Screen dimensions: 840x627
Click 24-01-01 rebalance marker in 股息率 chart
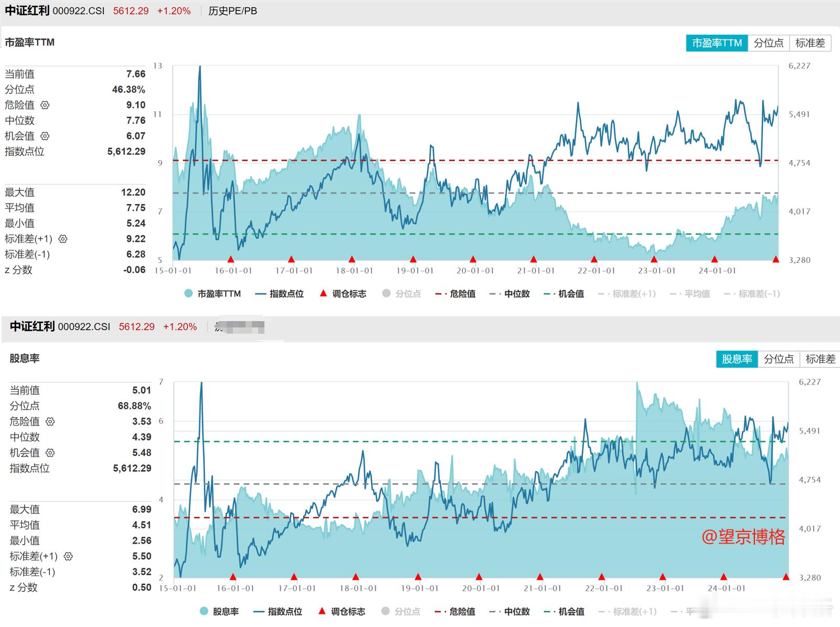tap(724, 577)
